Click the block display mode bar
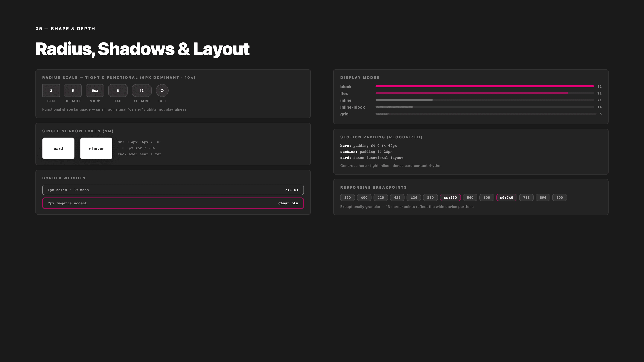The width and height of the screenshot is (644, 362). [484, 86]
